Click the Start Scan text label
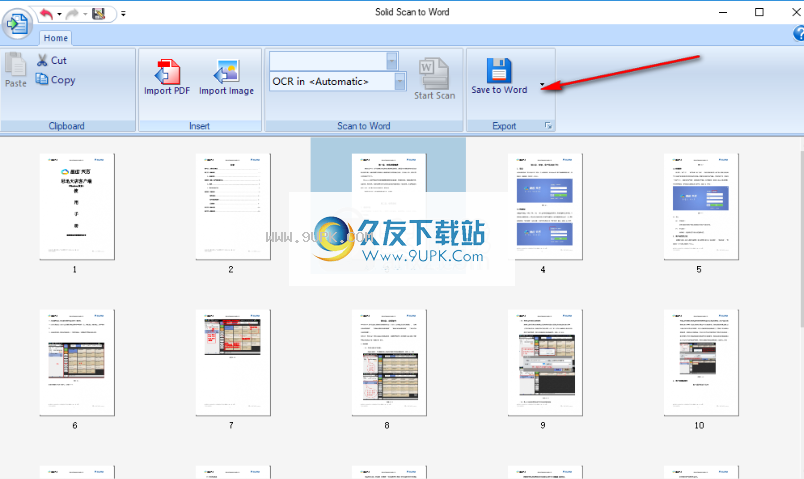The height and width of the screenshot is (479, 804). pos(434,95)
